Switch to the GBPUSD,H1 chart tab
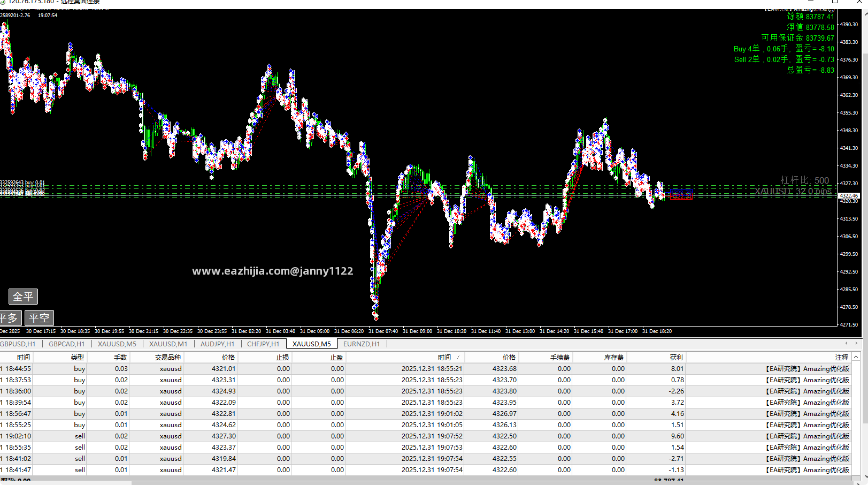 tap(18, 344)
